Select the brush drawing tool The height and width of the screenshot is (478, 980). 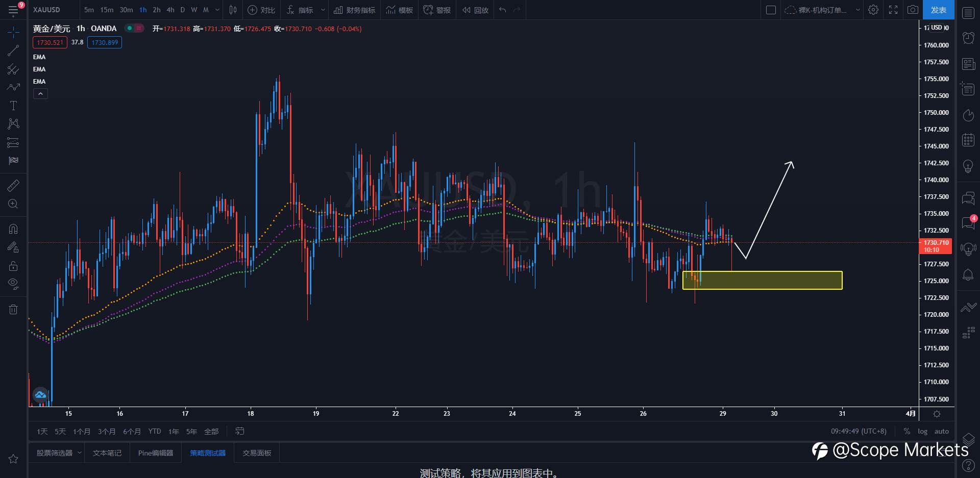pyautogui.click(x=13, y=87)
